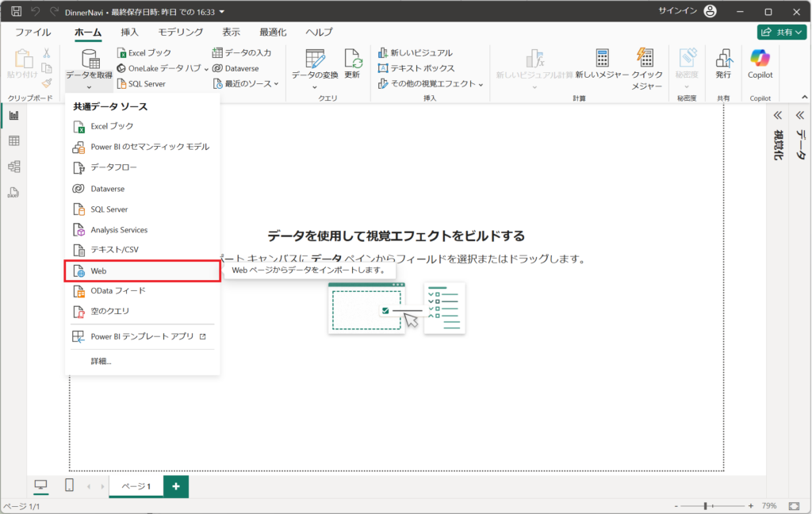Click Excel ブック in the ribbon
This screenshot has width=812, height=514.
(x=144, y=53)
